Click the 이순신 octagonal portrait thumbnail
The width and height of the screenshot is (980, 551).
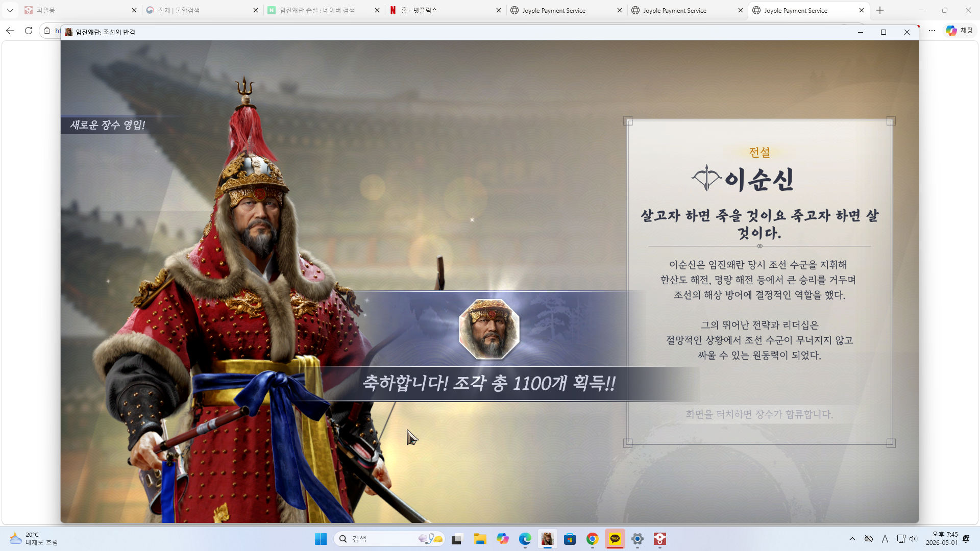[x=489, y=329]
